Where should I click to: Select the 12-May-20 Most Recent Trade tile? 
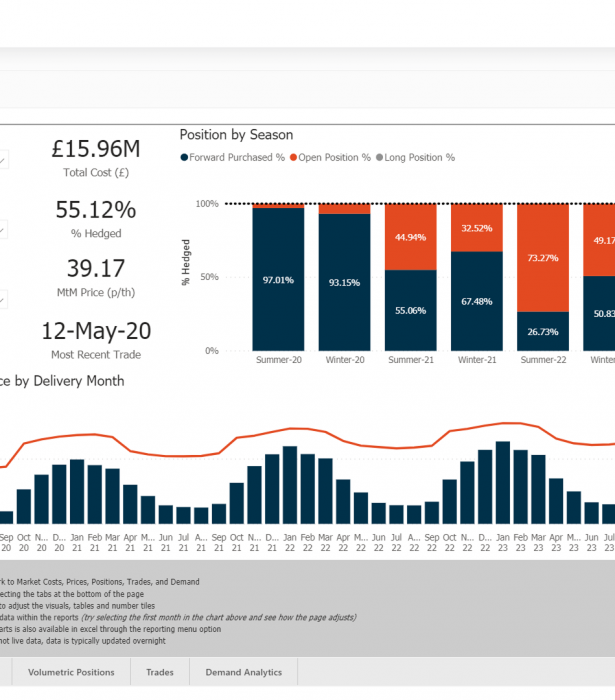[96, 339]
